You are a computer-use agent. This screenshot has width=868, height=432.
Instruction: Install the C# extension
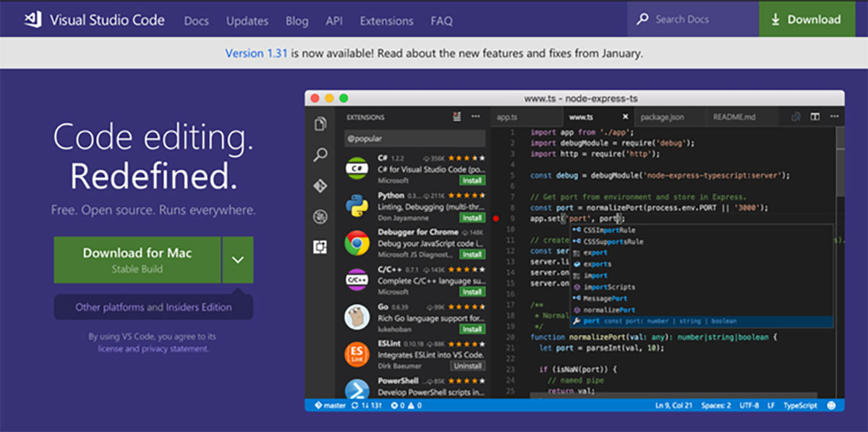pos(472,180)
